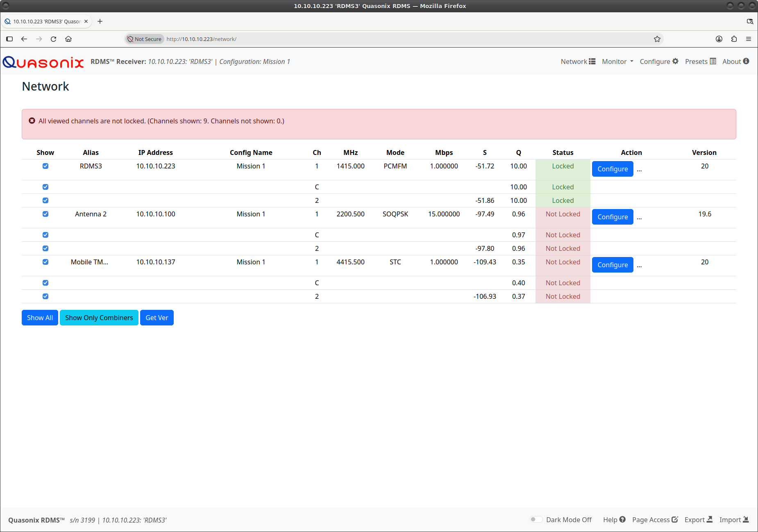Bookmark this page with star icon
The height and width of the screenshot is (532, 758).
(657, 39)
